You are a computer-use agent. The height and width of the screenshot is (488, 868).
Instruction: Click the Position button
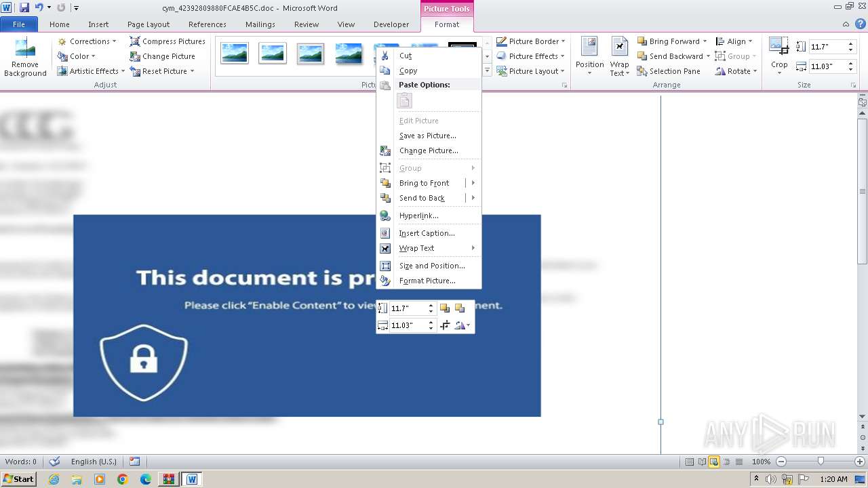tap(589, 57)
